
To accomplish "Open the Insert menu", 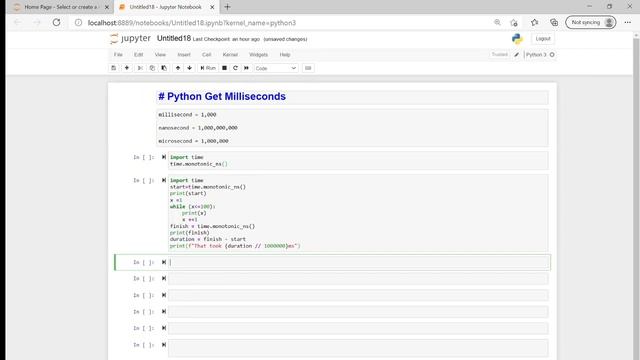I will pyautogui.click(x=184, y=55).
